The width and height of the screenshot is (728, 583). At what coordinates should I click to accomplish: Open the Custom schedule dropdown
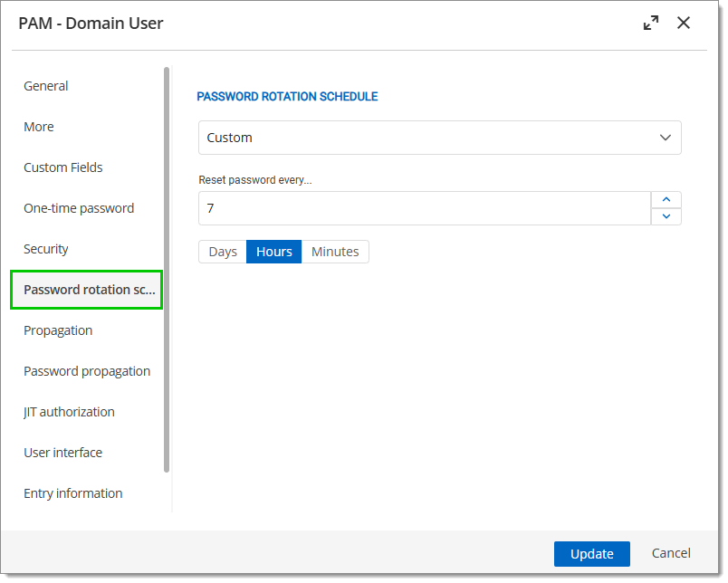click(x=440, y=138)
